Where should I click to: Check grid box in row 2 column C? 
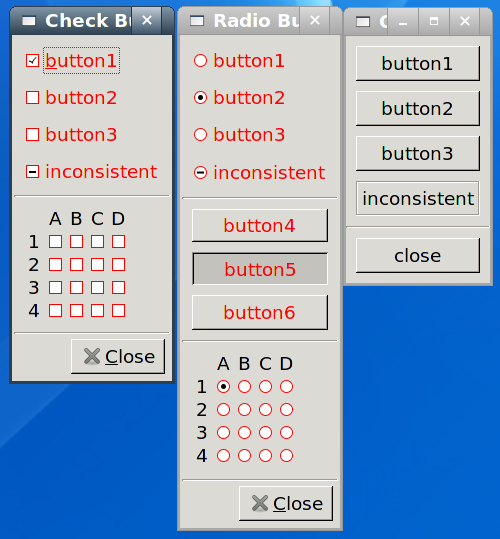point(98,265)
